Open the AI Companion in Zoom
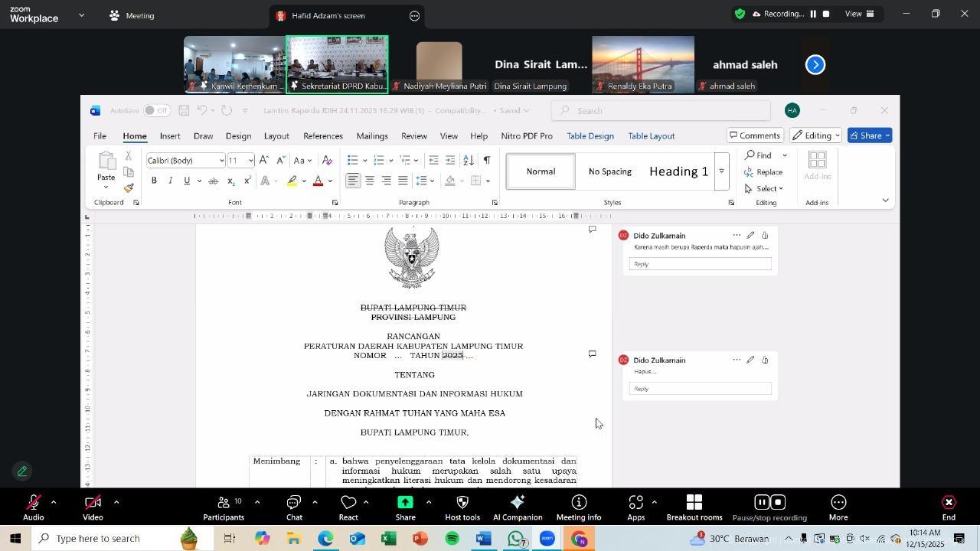Screen dimensions: 980x551 pos(518,507)
